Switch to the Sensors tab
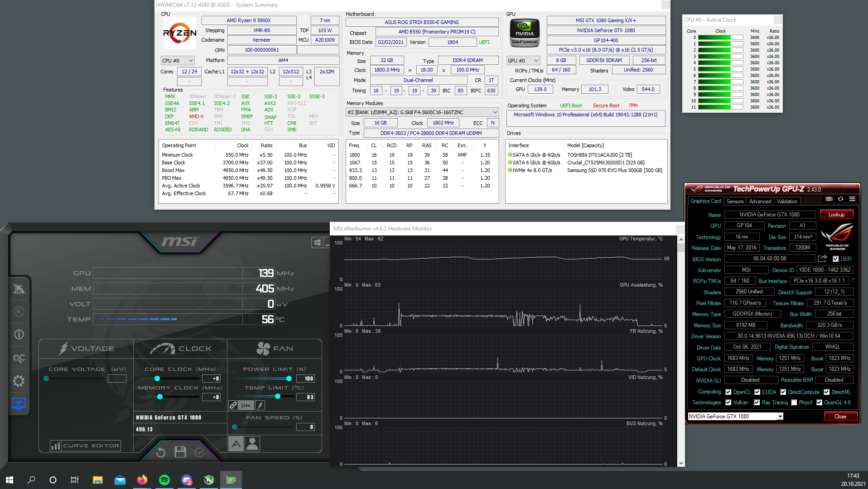 coord(735,201)
